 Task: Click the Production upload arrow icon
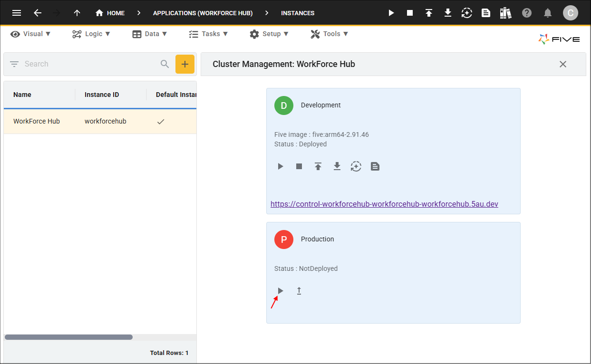pos(299,291)
